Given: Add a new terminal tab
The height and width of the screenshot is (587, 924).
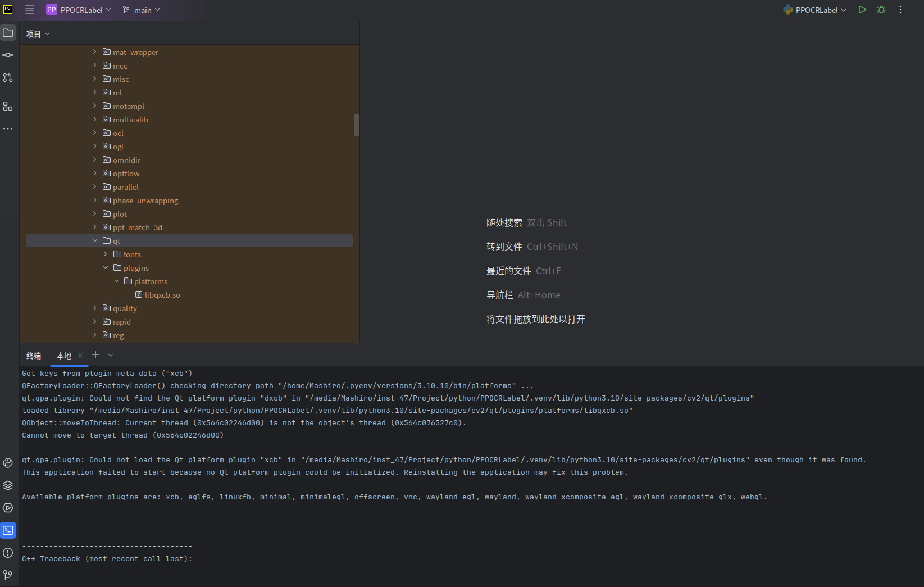Looking at the screenshot, I should coord(95,355).
